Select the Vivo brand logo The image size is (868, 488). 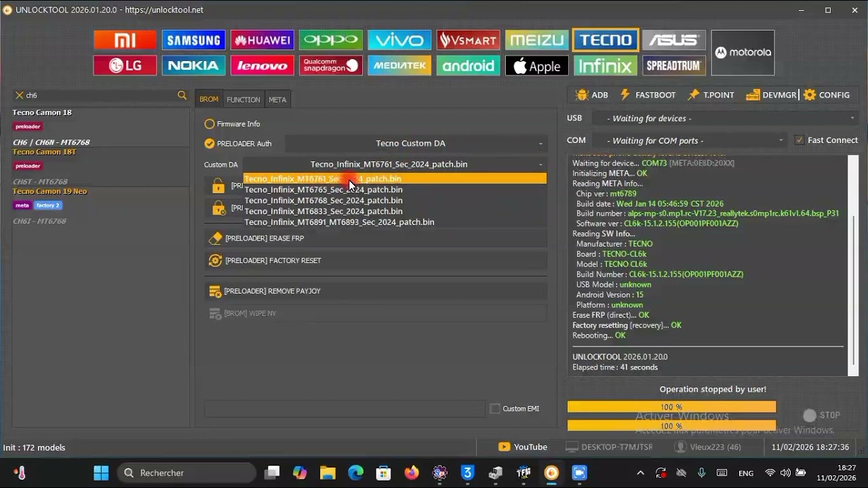coord(399,40)
